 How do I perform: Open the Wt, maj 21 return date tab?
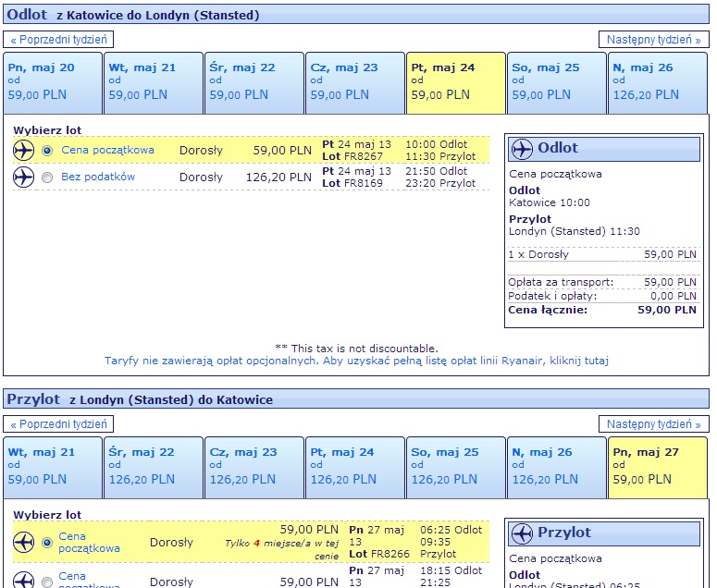tap(53, 468)
